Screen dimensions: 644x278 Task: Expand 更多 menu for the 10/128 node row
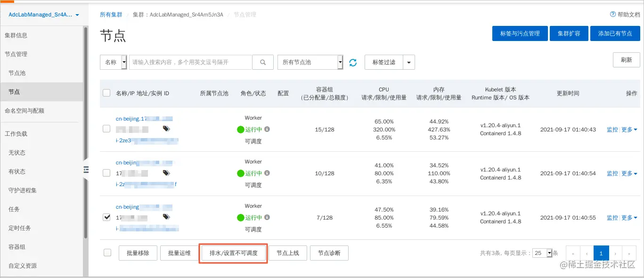click(x=629, y=173)
